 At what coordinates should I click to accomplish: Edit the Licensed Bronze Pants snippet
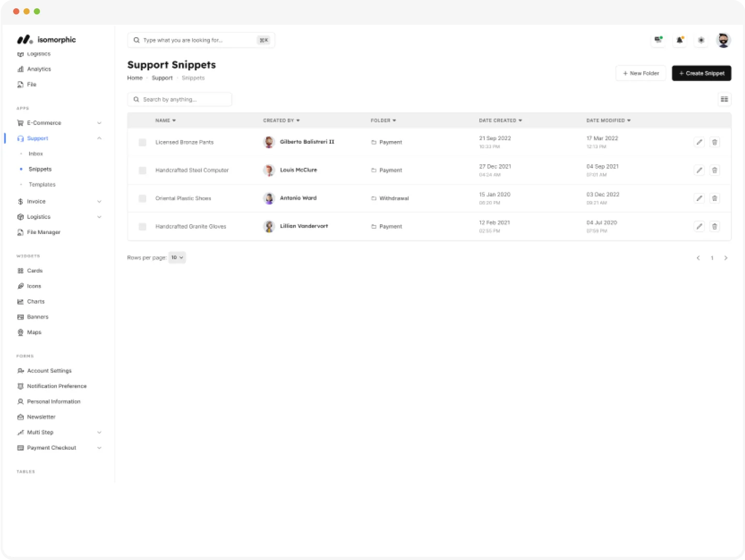coord(699,142)
